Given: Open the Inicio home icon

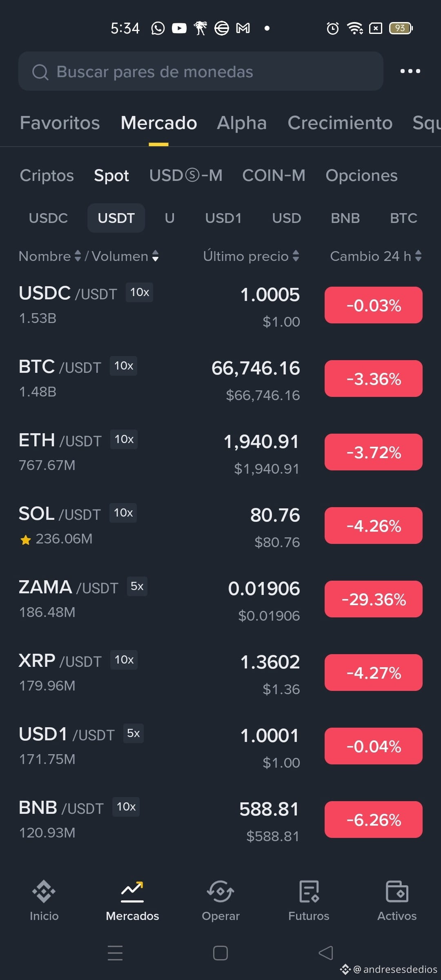Looking at the screenshot, I should pos(44,891).
